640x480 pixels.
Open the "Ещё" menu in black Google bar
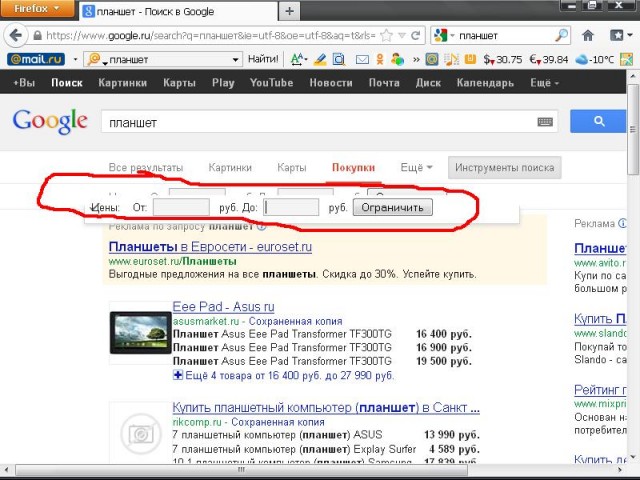click(544, 83)
